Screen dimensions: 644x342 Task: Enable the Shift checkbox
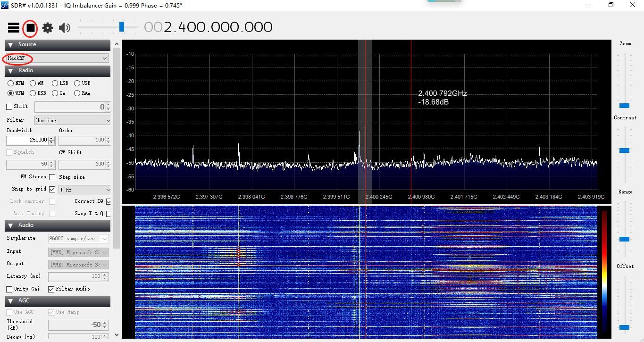point(9,107)
